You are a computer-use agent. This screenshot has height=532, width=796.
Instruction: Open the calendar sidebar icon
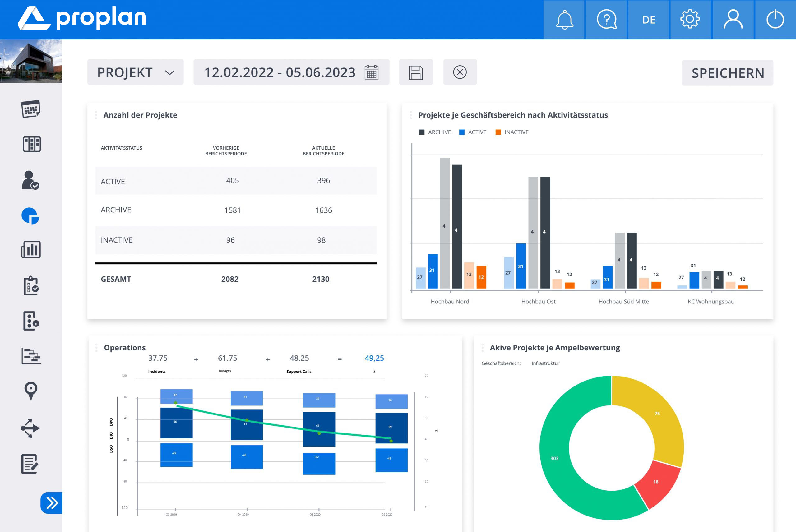[31, 109]
